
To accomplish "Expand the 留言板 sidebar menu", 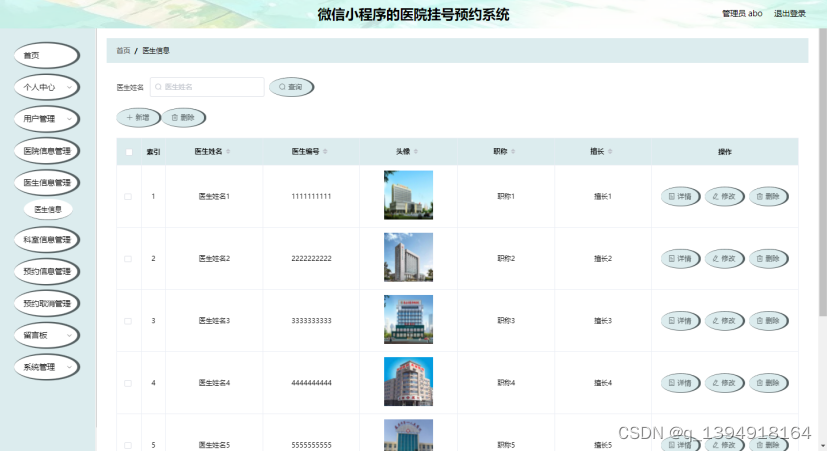I will coord(46,335).
